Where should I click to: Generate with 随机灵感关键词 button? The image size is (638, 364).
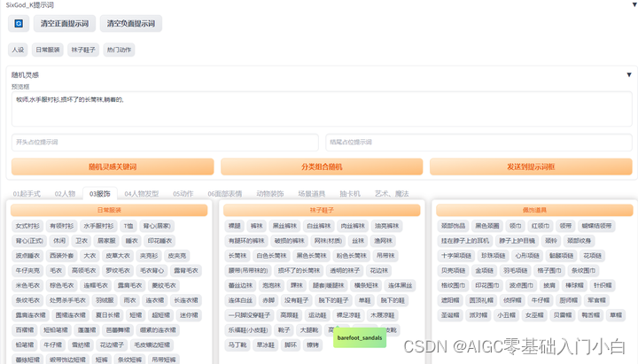pos(113,167)
